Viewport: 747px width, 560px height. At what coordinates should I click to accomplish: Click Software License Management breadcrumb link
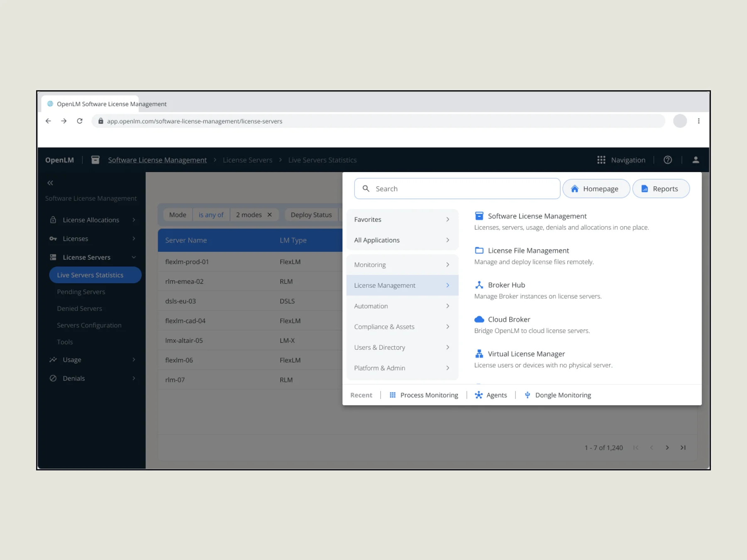157,160
